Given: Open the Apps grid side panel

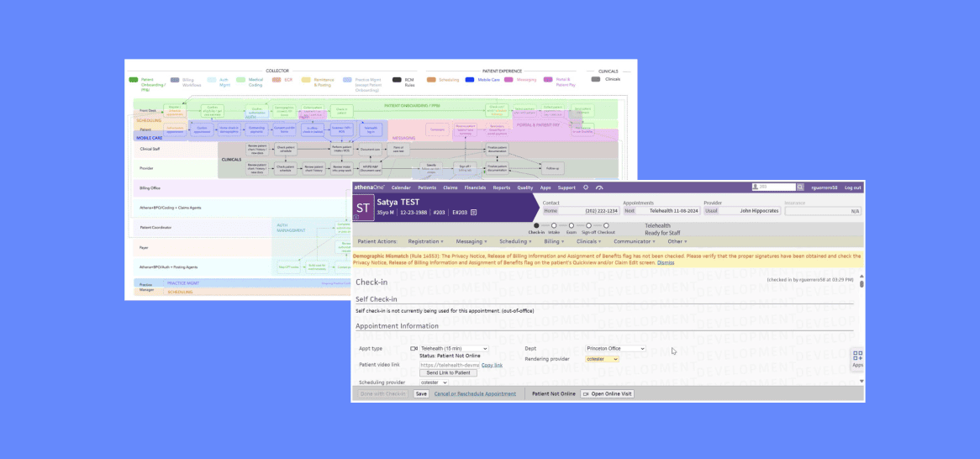Looking at the screenshot, I should pos(857,359).
